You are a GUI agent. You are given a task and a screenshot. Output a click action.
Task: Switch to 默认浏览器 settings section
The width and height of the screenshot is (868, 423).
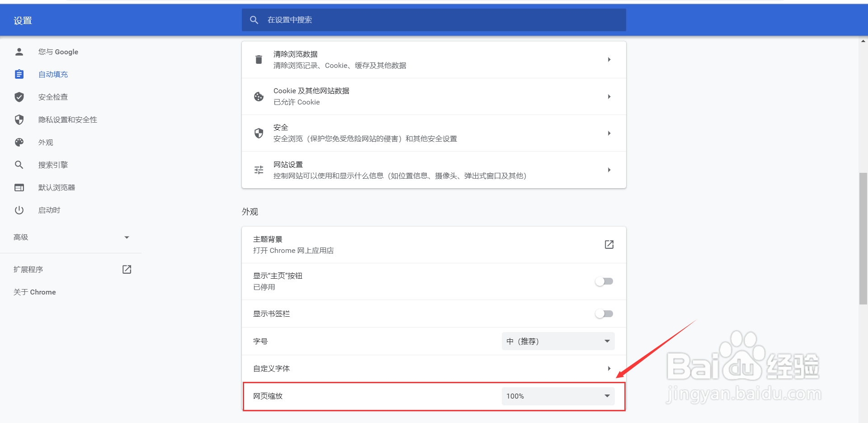pyautogui.click(x=57, y=187)
